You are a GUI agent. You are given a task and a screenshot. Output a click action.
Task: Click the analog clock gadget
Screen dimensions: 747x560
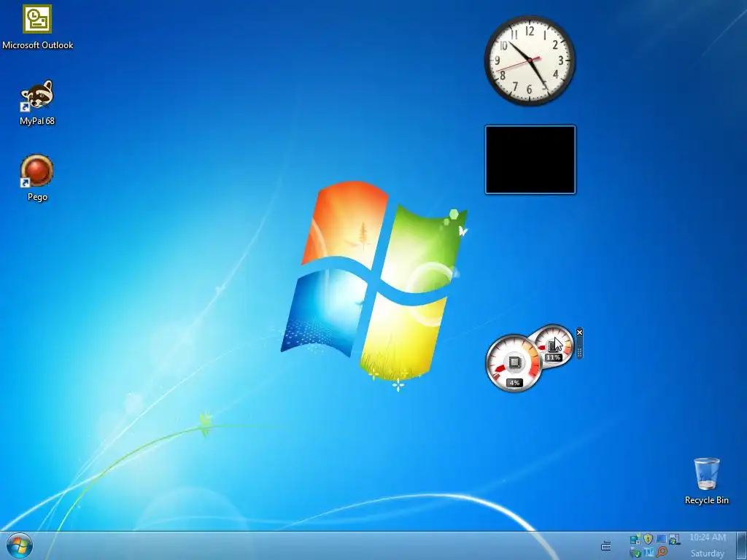[530, 60]
